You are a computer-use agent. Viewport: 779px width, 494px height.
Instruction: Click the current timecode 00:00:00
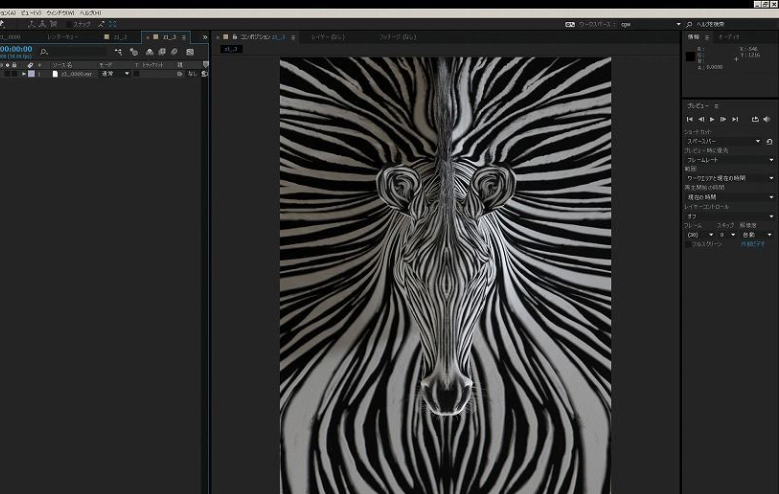(16, 49)
